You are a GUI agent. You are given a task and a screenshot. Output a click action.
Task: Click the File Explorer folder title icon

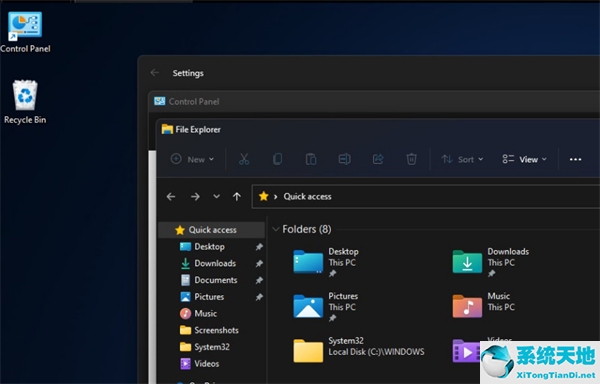tap(167, 129)
